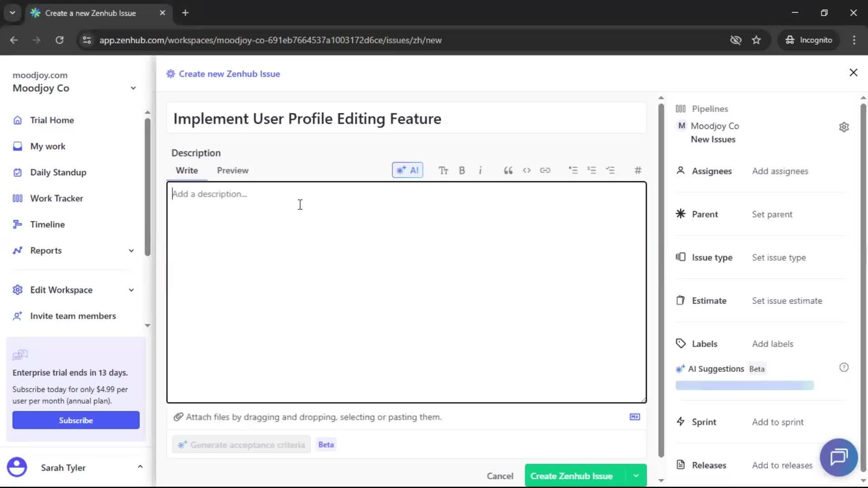Click the Subscribe button in the trial banner
The height and width of the screenshot is (488, 868).
[x=75, y=420]
